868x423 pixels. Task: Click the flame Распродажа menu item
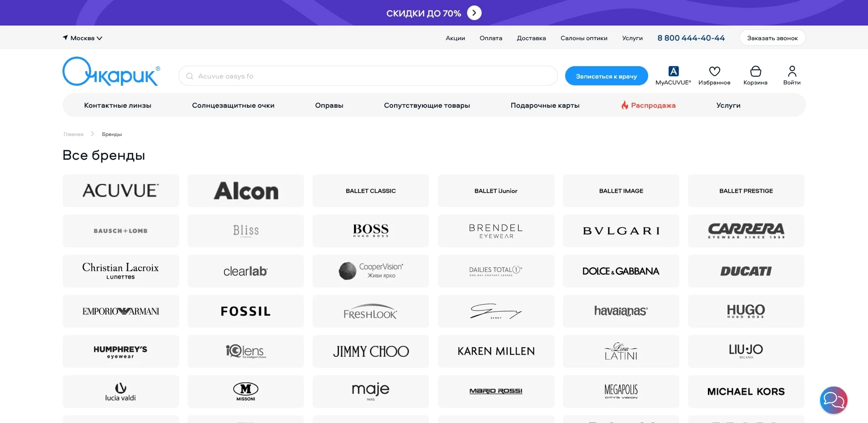(648, 105)
